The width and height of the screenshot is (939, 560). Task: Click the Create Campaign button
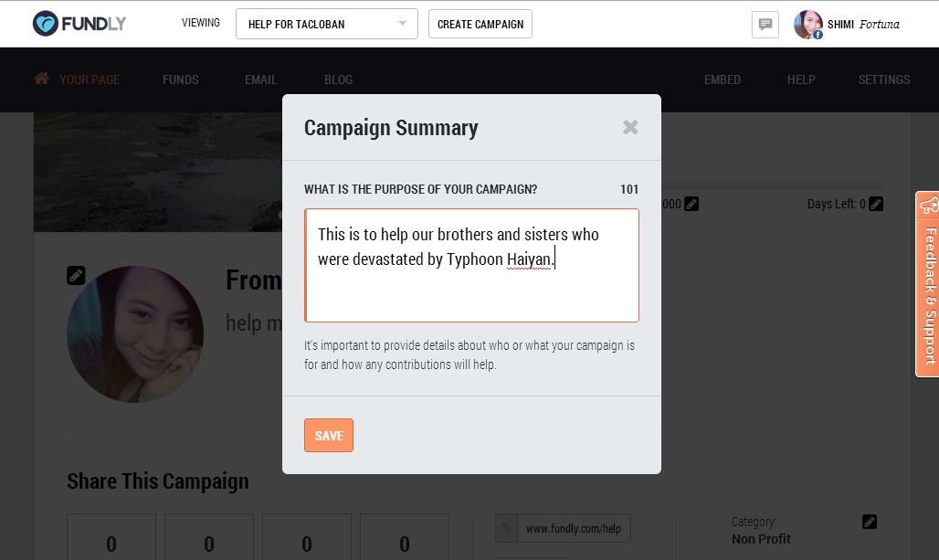tap(480, 24)
